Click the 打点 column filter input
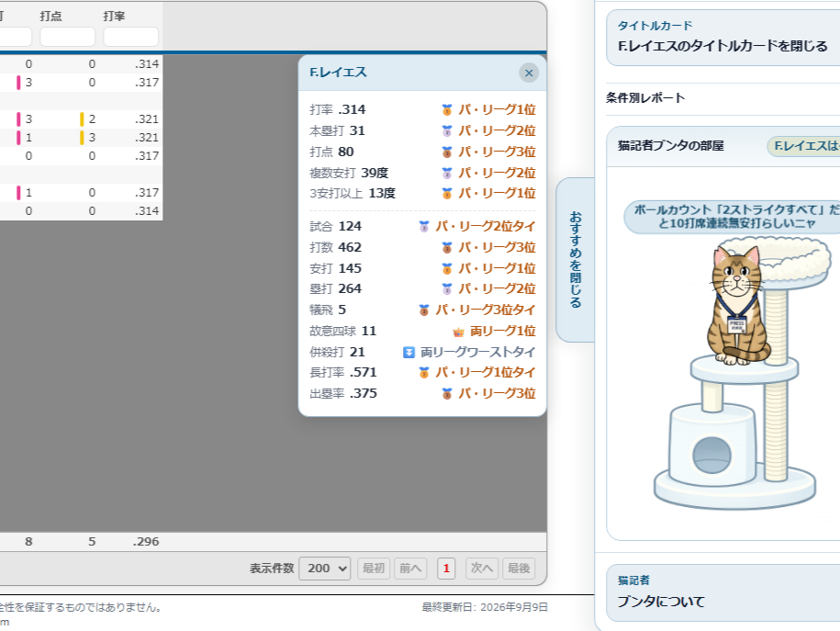The width and height of the screenshot is (840, 631). tap(68, 37)
